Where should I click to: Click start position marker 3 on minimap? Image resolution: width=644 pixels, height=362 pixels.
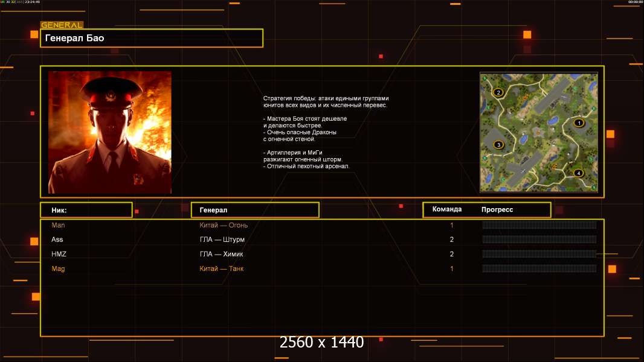(498, 145)
